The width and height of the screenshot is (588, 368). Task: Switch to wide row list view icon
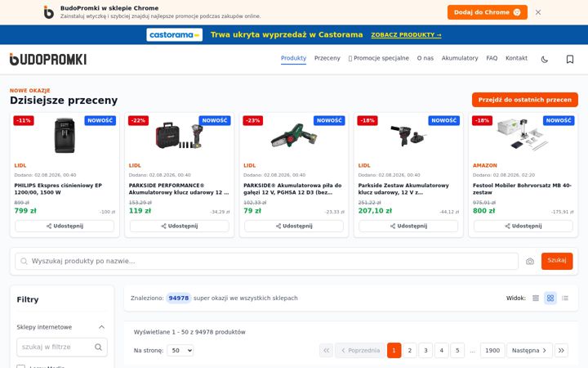click(536, 298)
